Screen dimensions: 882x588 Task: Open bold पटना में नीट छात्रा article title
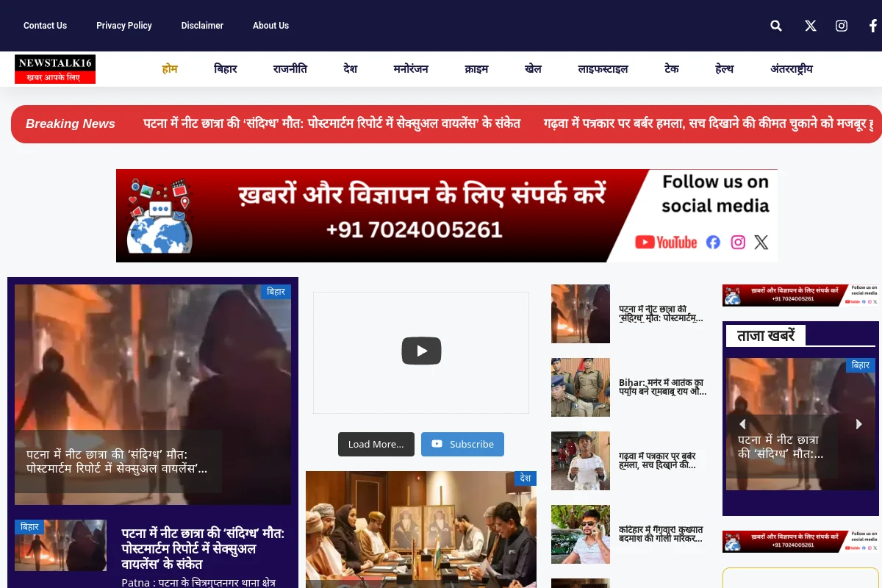pyautogui.click(x=203, y=548)
